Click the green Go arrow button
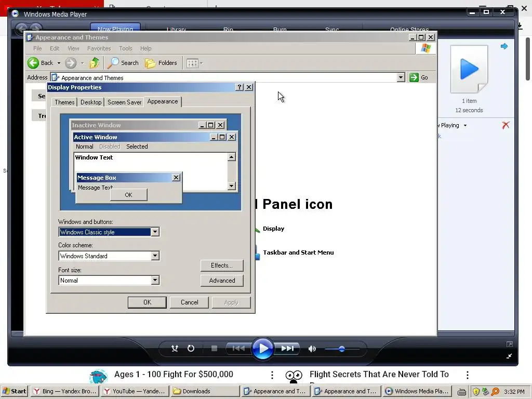Viewport: 532px width, 399px height. pos(414,77)
